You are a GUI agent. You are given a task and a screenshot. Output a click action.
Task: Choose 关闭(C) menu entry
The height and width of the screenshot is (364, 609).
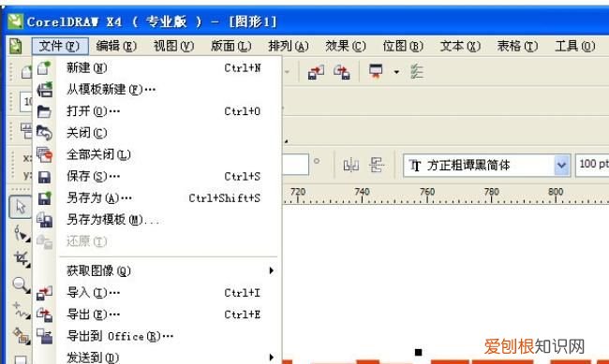(156, 133)
